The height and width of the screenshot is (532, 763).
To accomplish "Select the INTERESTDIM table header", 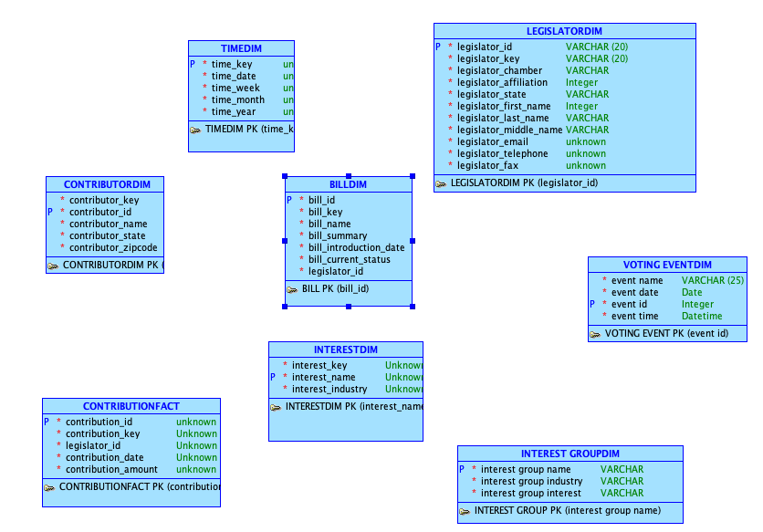I will coord(346,349).
